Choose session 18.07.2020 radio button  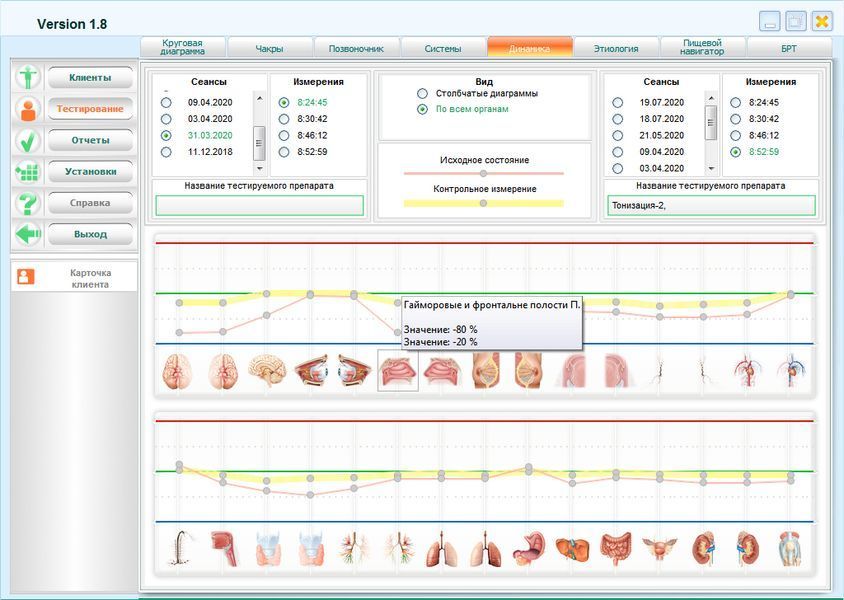tap(617, 119)
